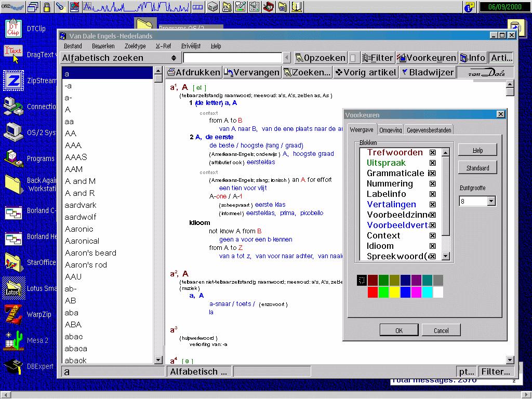Pick the yellow color swatch
Image resolution: width=532 pixels, height=399 pixels.
394,292
